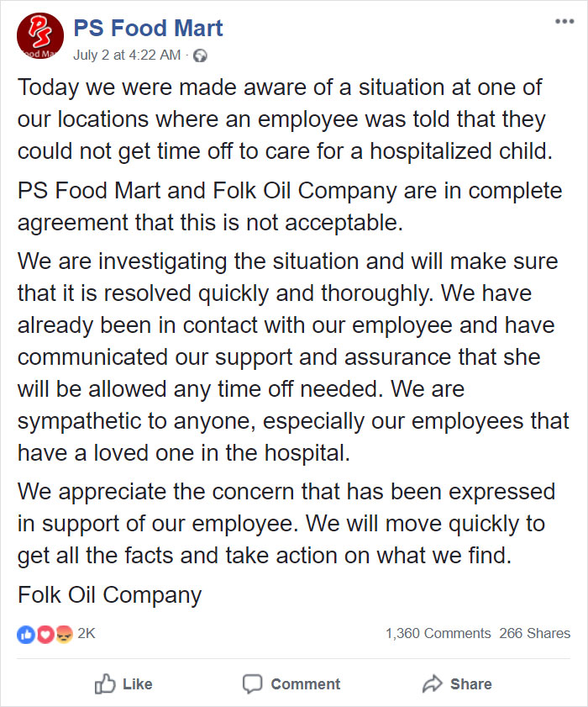Image resolution: width=588 pixels, height=707 pixels.
Task: Open the PS Food Mart profile picture
Action: coord(40,36)
